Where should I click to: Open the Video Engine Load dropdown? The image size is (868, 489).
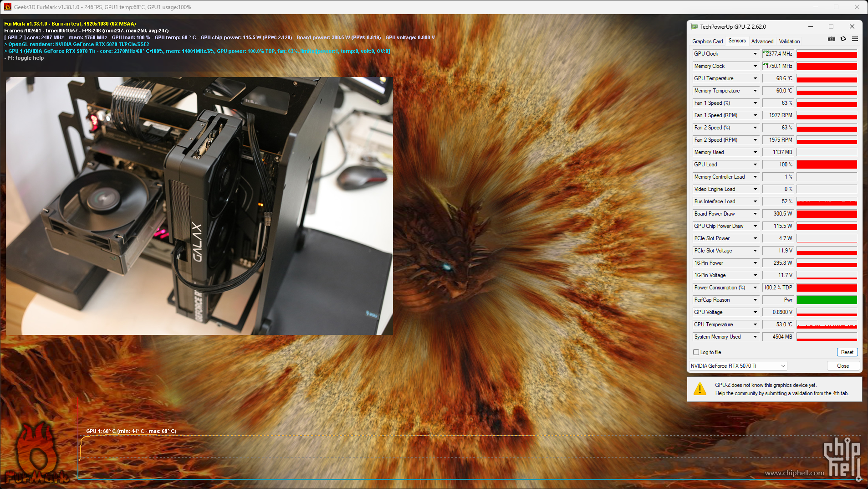[755, 189]
